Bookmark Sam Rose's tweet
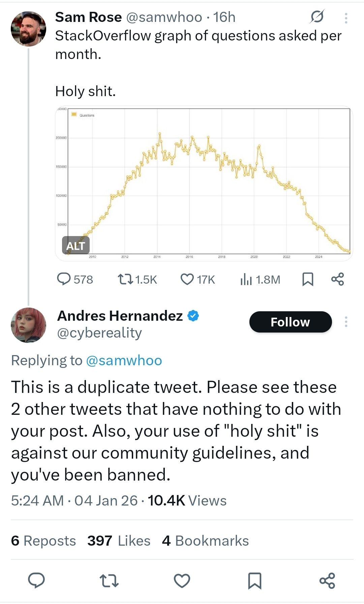 click(308, 279)
